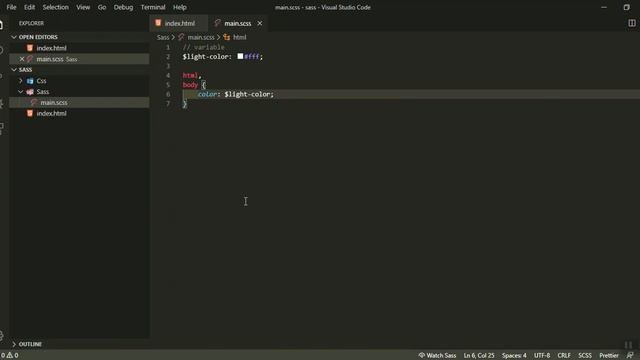Open the Terminal menu
640x360 pixels.
tap(153, 7)
